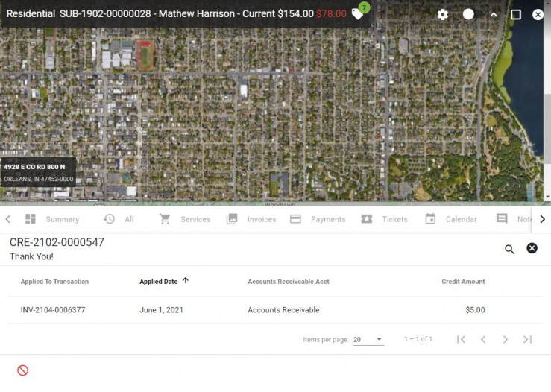Select the June 1, 2021 date cell
This screenshot has width=551, height=392.
coord(161,310)
